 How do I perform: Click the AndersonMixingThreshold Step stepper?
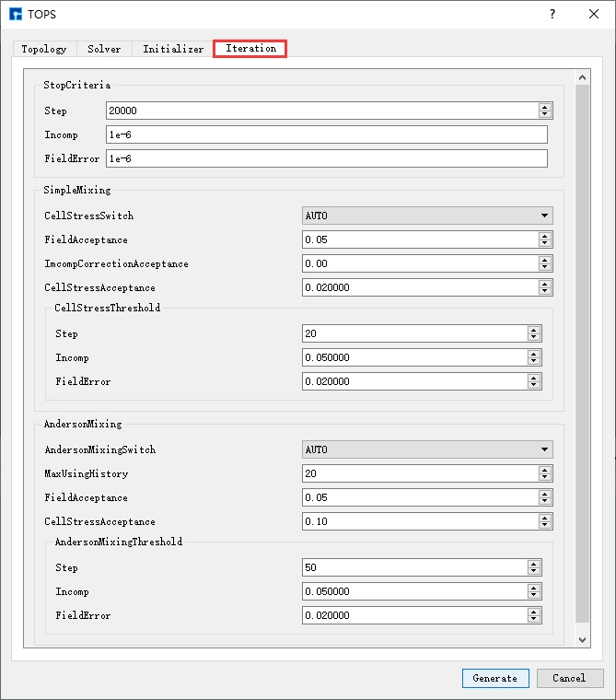534,567
